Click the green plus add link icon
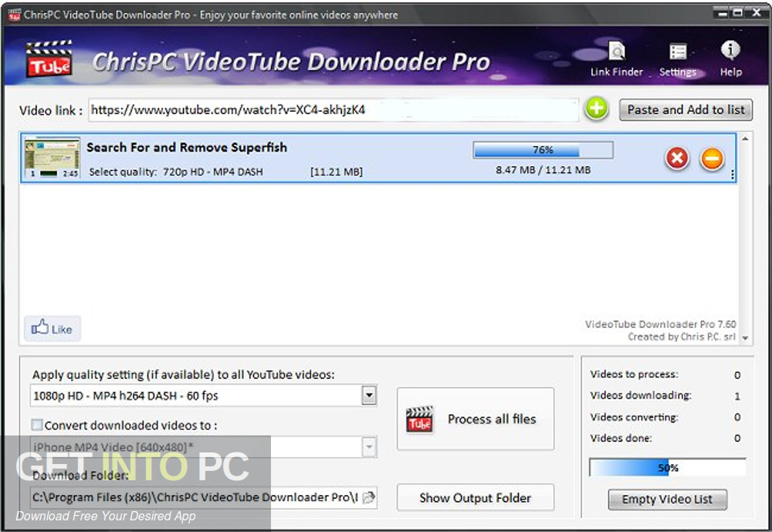 pyautogui.click(x=596, y=109)
